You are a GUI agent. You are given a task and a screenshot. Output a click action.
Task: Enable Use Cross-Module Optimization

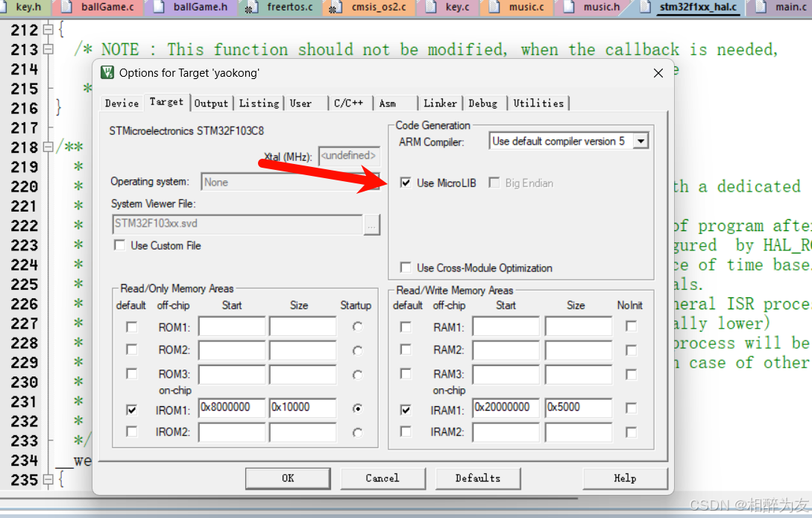[x=406, y=268]
